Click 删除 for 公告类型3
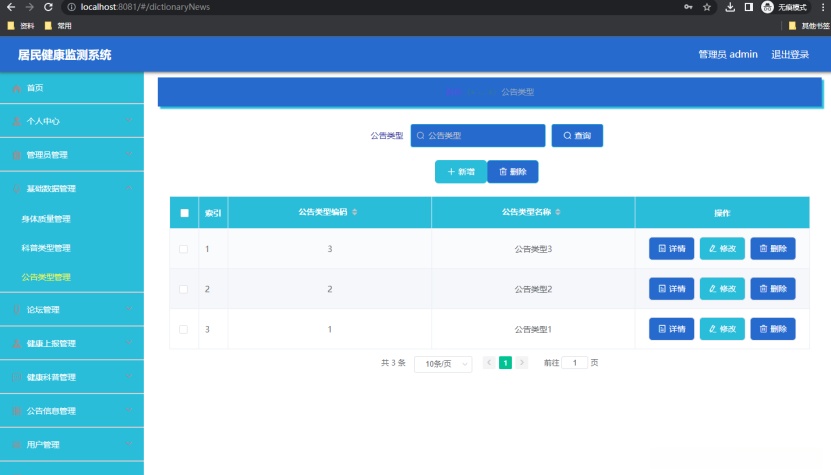831x475 pixels. click(773, 249)
